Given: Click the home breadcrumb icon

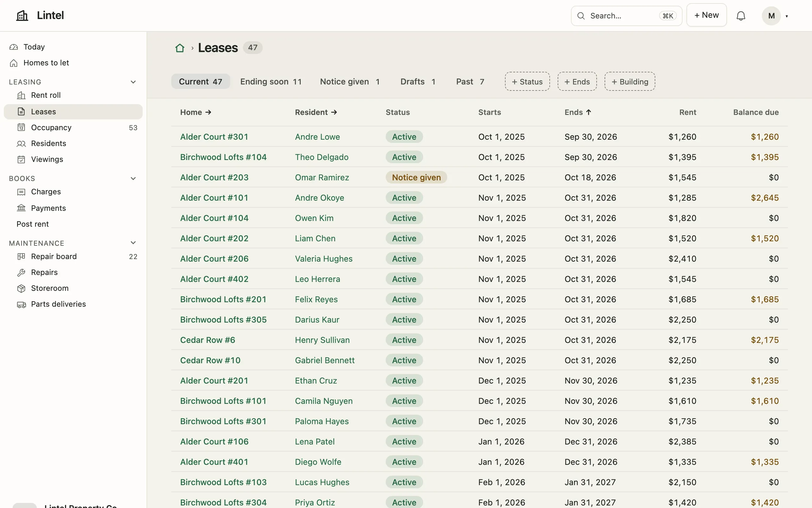Looking at the screenshot, I should (x=180, y=48).
